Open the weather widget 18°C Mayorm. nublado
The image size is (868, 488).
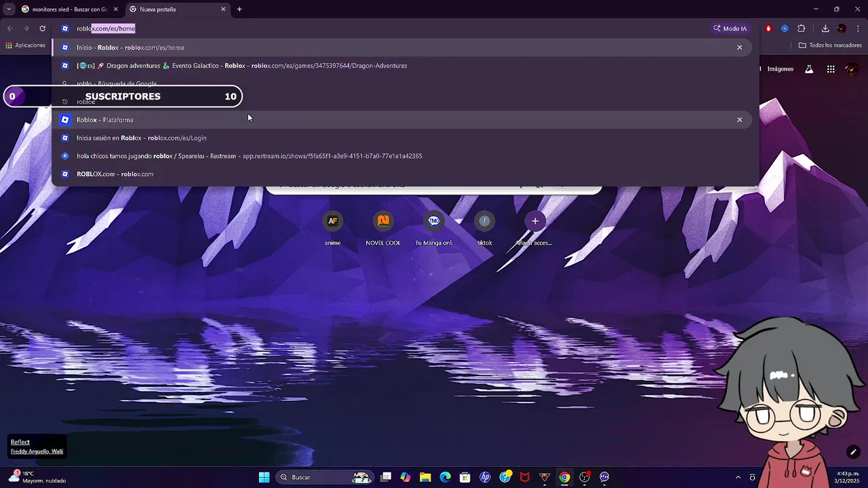point(38,477)
